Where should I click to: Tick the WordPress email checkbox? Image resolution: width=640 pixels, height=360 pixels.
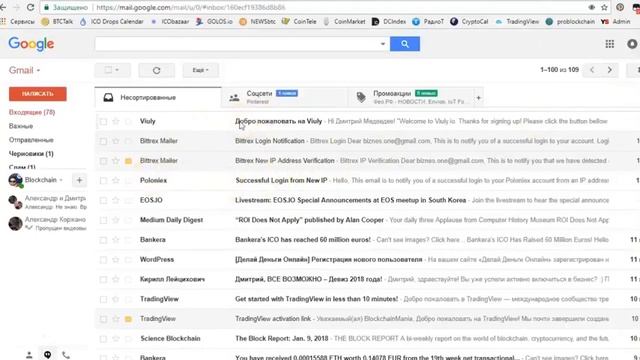click(x=103, y=260)
